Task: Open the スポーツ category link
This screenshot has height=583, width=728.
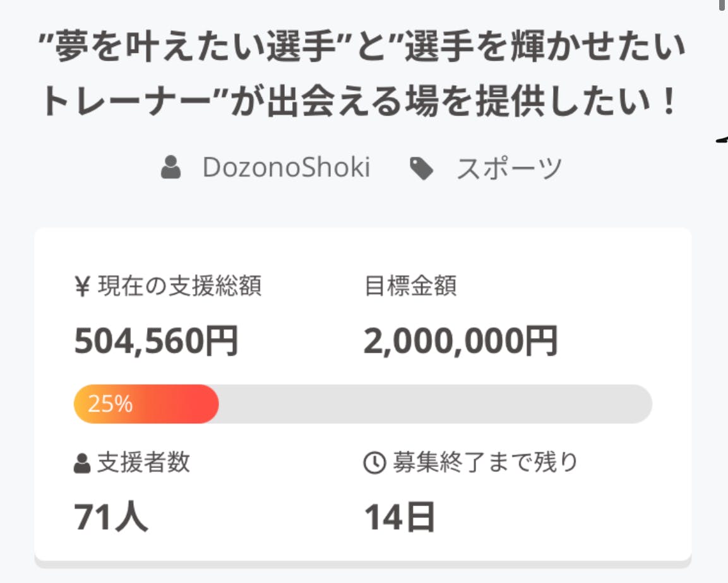Action: point(509,168)
